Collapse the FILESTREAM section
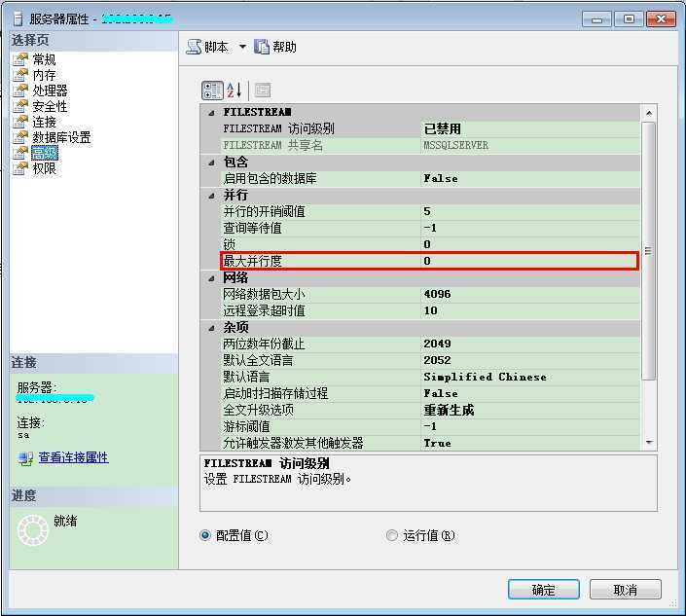The image size is (686, 616). pyautogui.click(x=212, y=113)
